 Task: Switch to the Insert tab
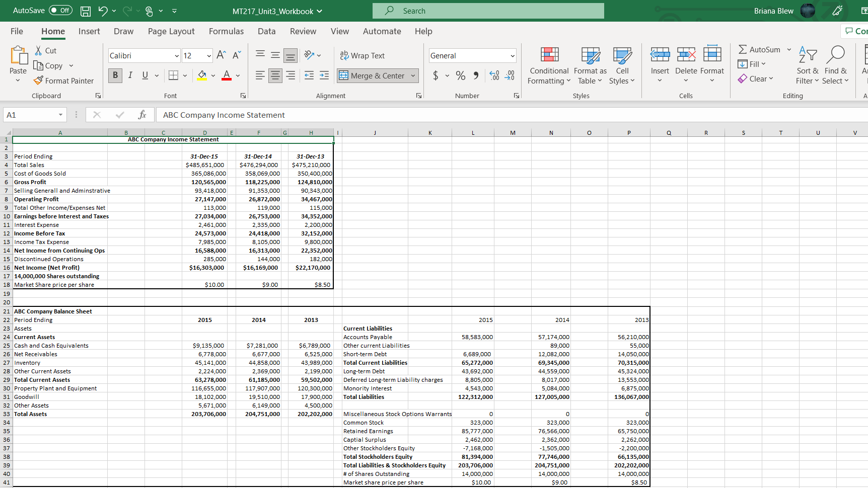click(89, 31)
